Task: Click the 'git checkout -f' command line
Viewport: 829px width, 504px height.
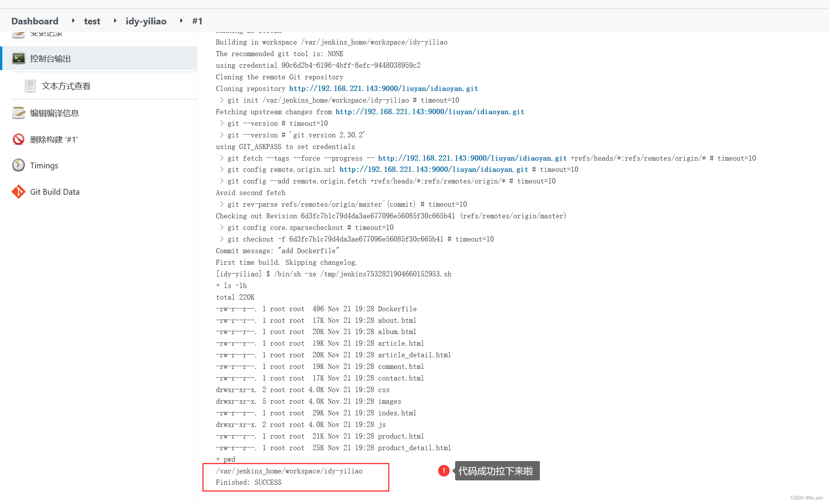Action: [357, 239]
